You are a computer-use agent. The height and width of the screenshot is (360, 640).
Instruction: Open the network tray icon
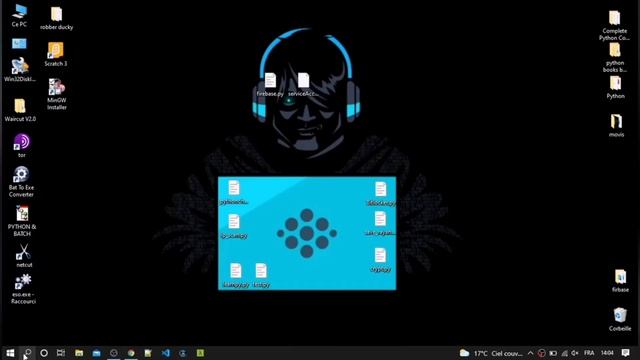(x=564, y=353)
